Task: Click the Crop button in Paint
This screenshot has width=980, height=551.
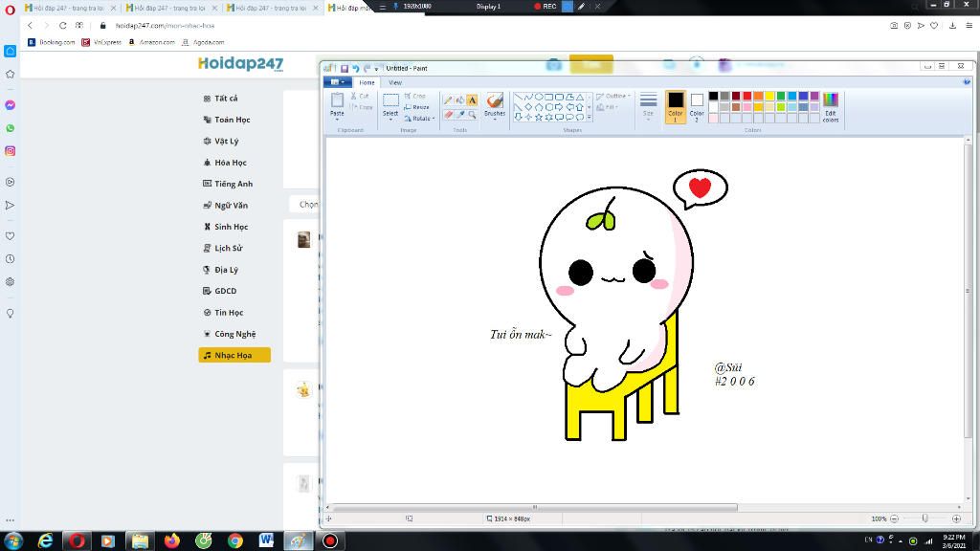Action: point(415,96)
